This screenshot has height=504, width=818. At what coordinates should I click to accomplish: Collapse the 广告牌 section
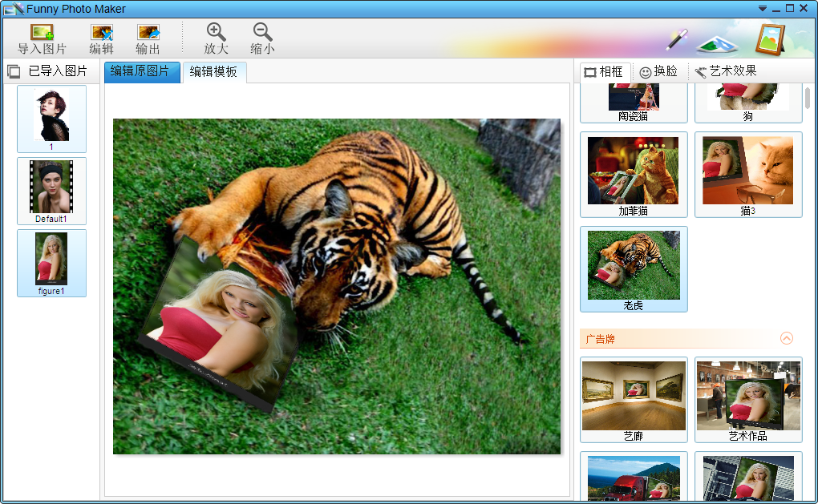[786, 338]
